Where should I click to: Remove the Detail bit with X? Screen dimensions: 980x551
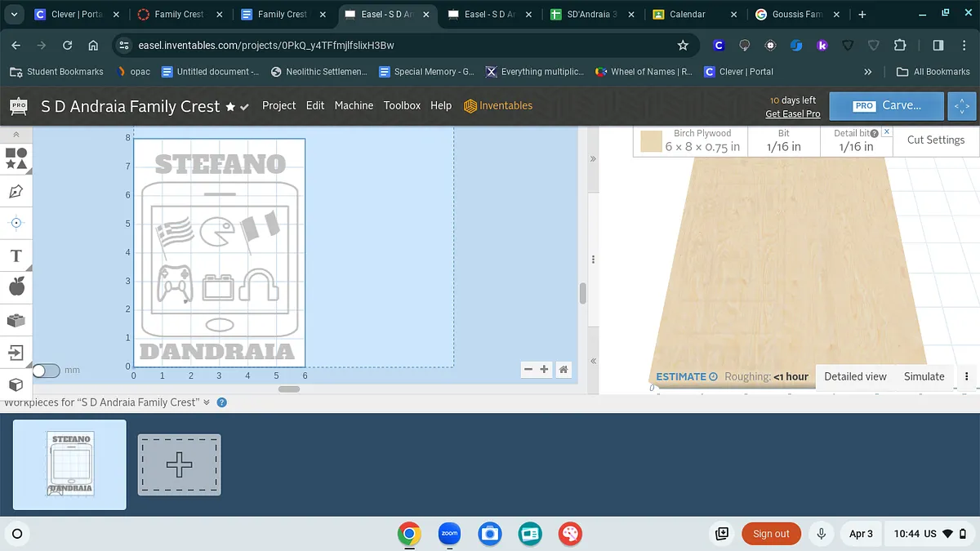tap(887, 131)
